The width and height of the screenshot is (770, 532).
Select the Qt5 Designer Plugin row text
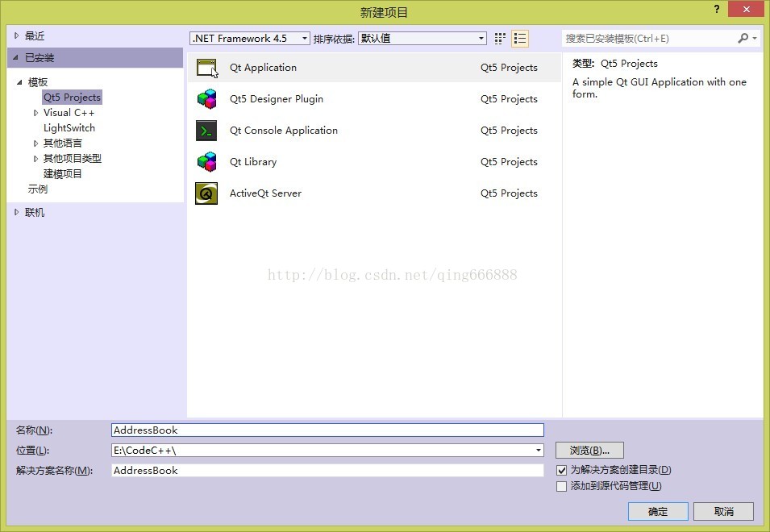[277, 98]
